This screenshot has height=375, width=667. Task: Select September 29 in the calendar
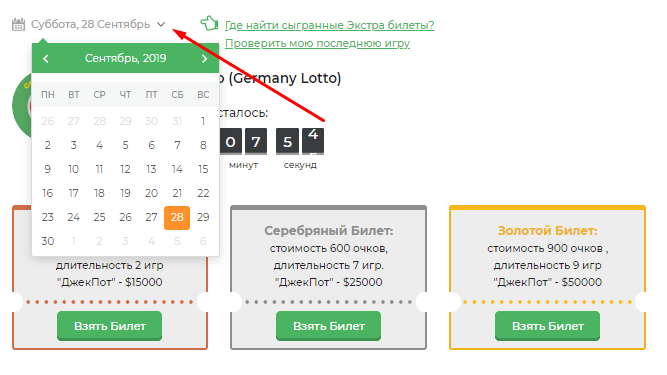(x=203, y=217)
